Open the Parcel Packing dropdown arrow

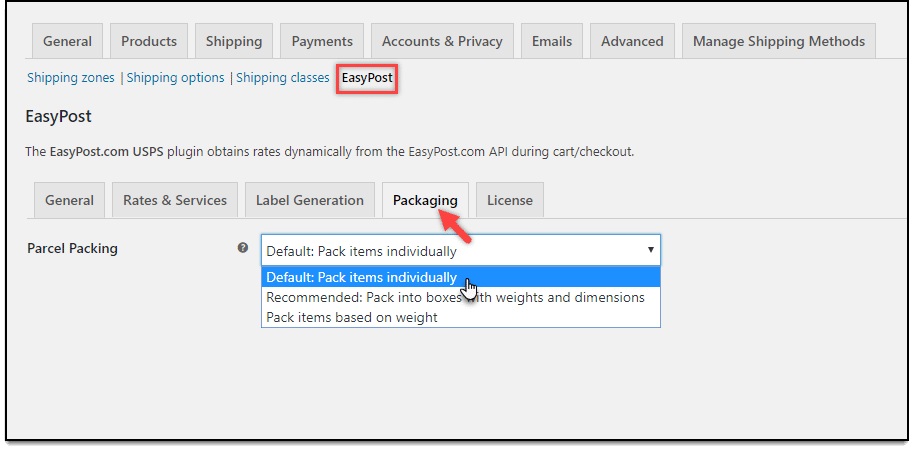click(650, 250)
